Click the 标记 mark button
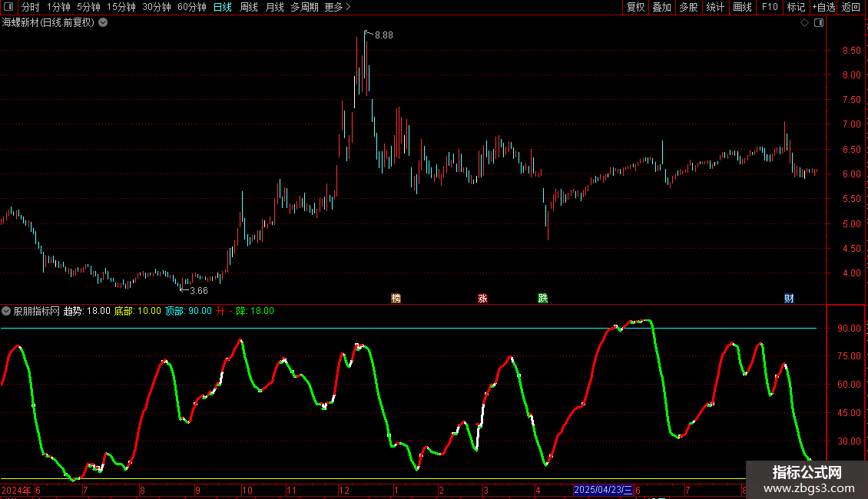 pos(796,7)
